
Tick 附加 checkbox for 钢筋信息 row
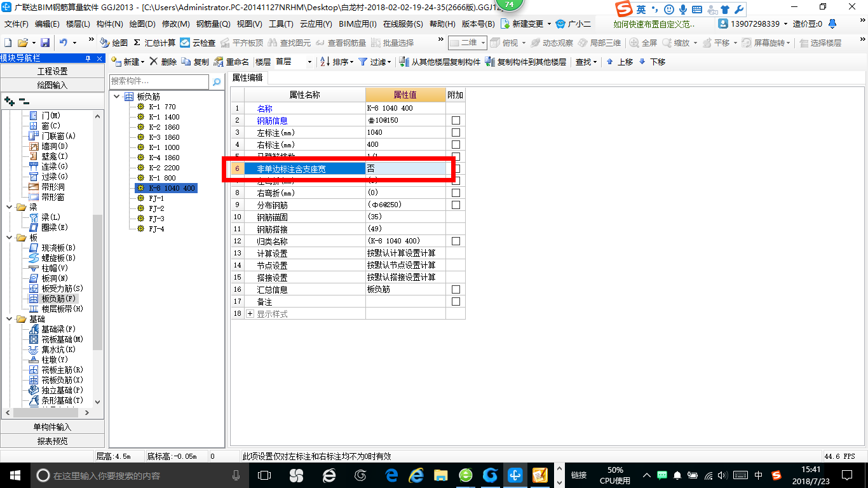456,121
